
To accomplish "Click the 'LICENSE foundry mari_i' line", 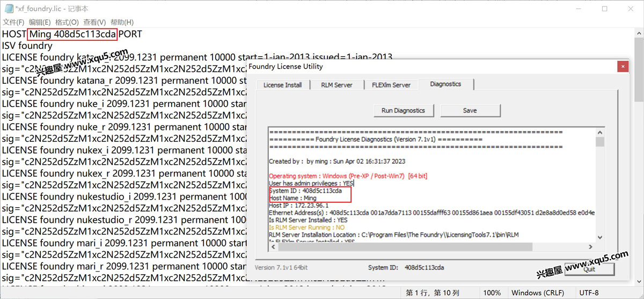I will [x=124, y=243].
